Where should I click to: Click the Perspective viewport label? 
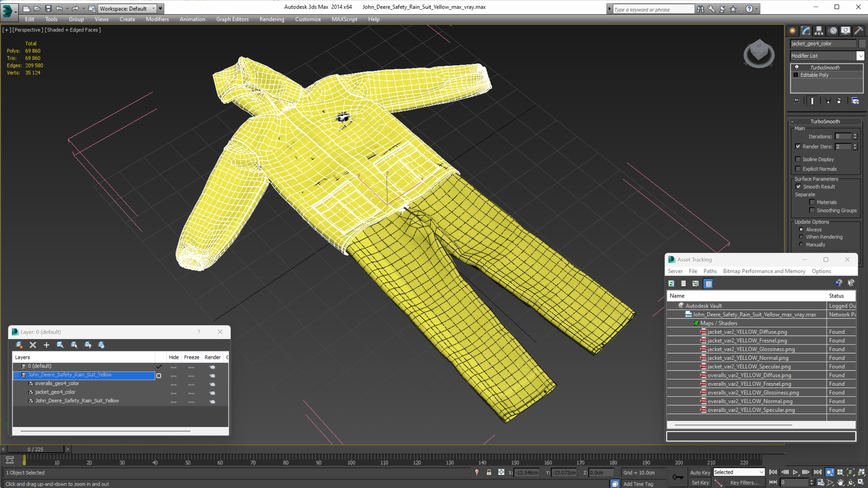point(28,29)
